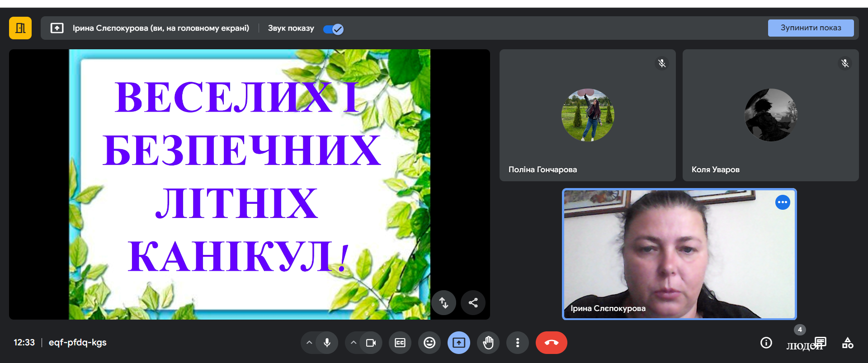Open the chat messages panel
The height and width of the screenshot is (363, 868).
[820, 342]
